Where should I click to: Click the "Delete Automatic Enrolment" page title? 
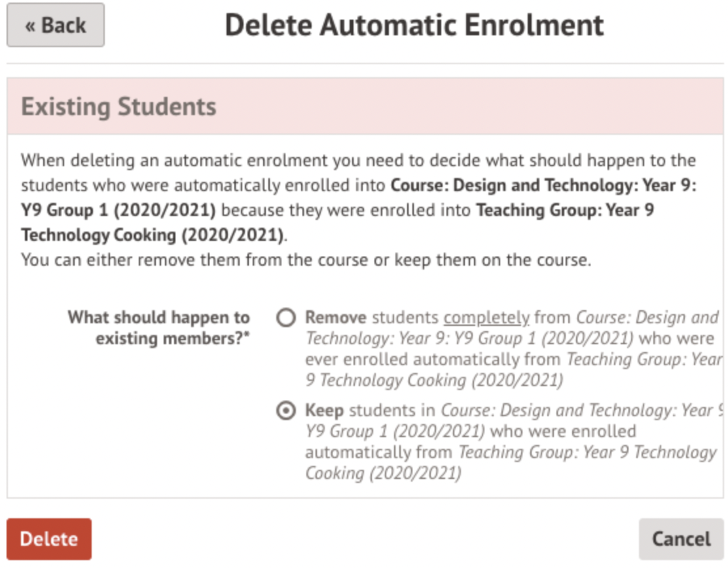414,26
